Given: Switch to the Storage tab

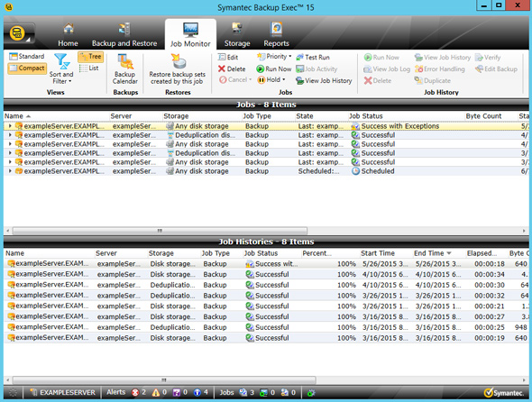Looking at the screenshot, I should [x=237, y=35].
